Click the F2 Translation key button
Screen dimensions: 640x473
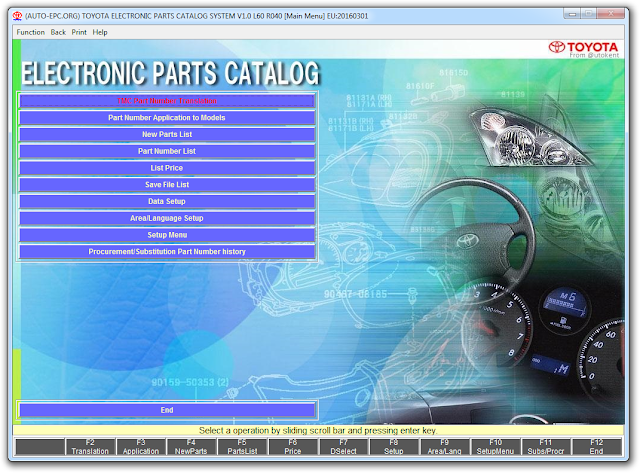click(x=90, y=447)
